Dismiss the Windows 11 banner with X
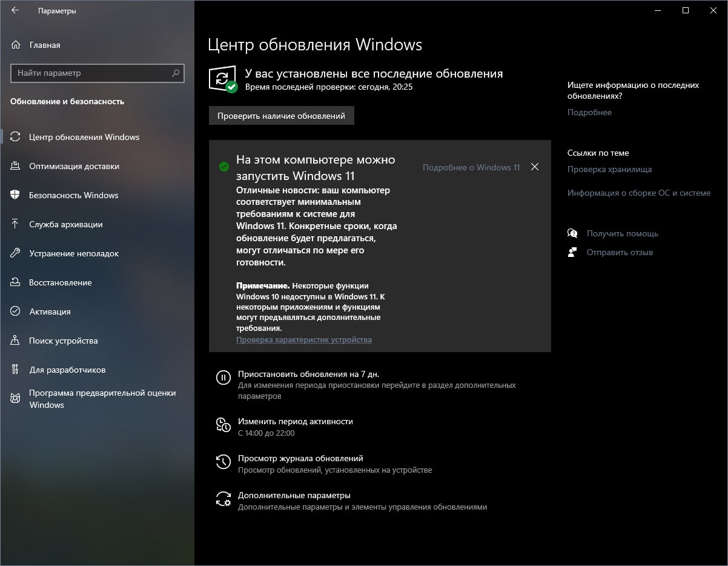The width and height of the screenshot is (728, 566). [535, 167]
